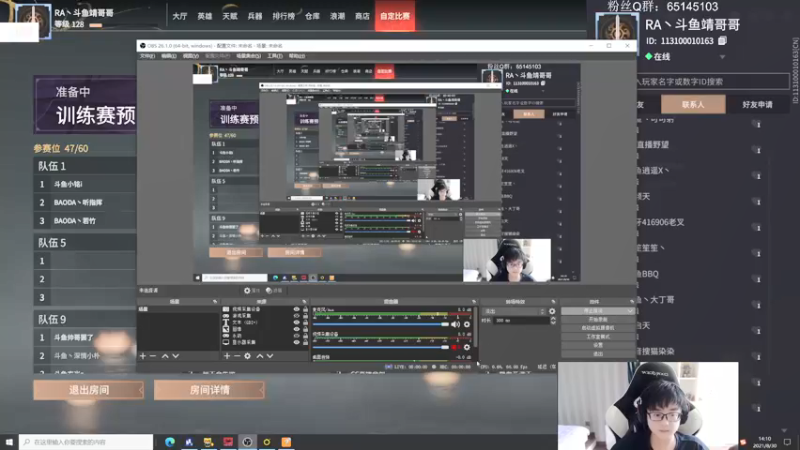Toggle the lock of the display capture source
The height and width of the screenshot is (450, 800).
[x=305, y=342]
